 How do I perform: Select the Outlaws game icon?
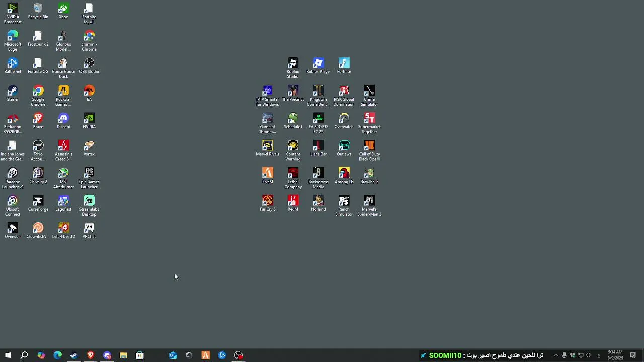(344, 148)
